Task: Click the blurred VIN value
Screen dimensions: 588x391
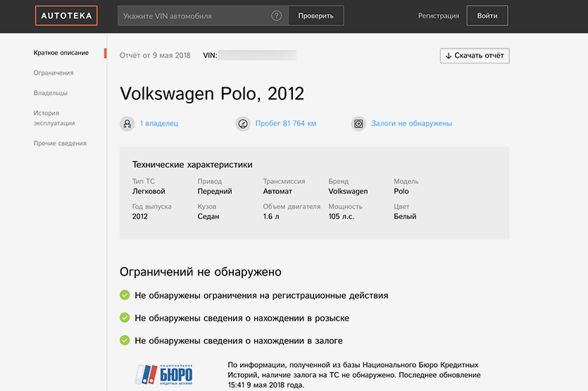Action: (257, 55)
